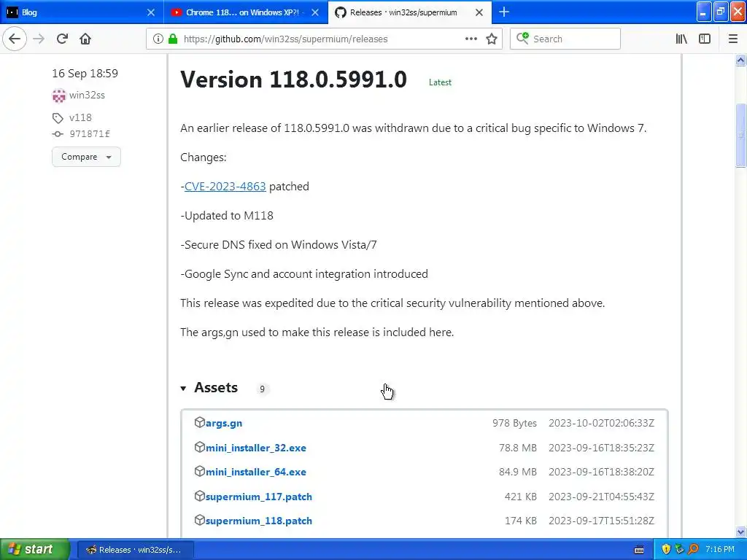Viewport: 747px width, 560px height.
Task: Toggle the sidebar view icon
Action: (705, 39)
